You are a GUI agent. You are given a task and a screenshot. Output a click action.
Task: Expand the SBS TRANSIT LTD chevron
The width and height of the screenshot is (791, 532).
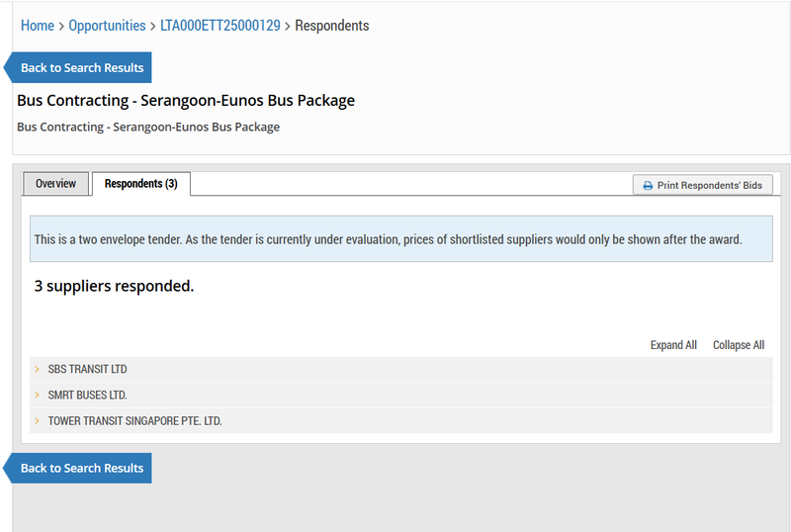pos(37,370)
